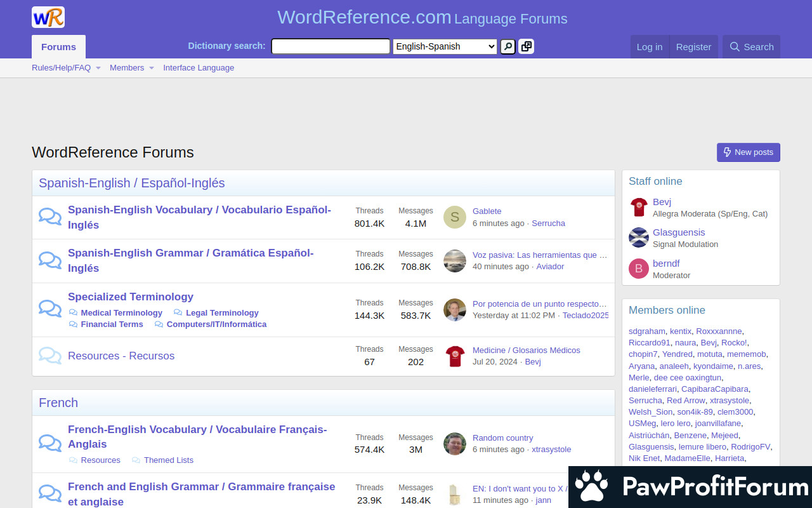Open the Computers/IT/Informática subforum
The image size is (812, 508).
[216, 324]
